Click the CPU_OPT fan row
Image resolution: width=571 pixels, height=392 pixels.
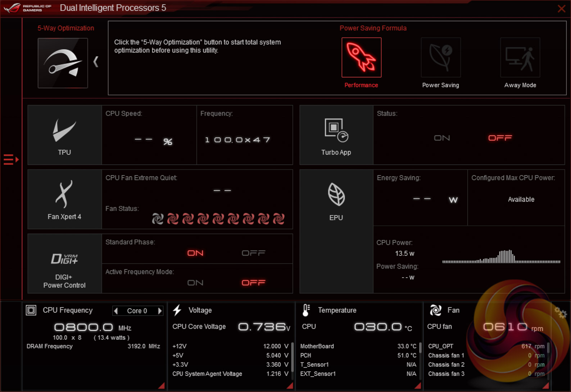486,346
